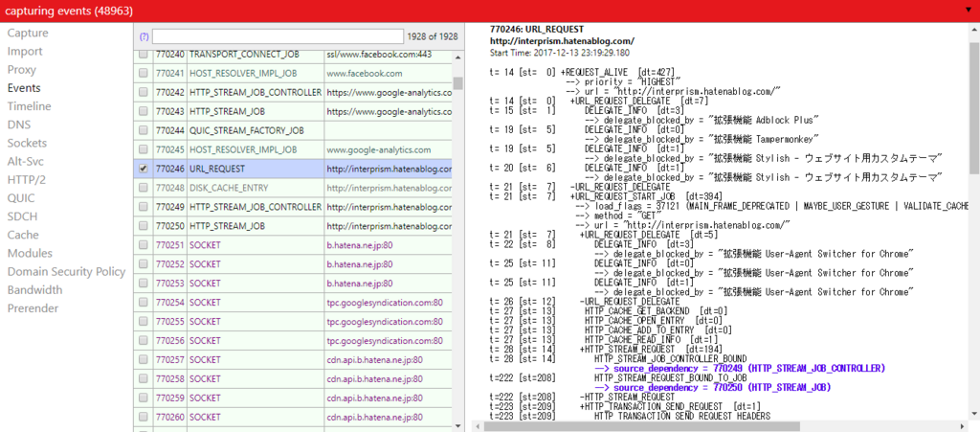Image resolution: width=980 pixels, height=432 pixels.
Task: Check the 770248 DISK_CACHE_ENTRY box
Action: pos(144,188)
